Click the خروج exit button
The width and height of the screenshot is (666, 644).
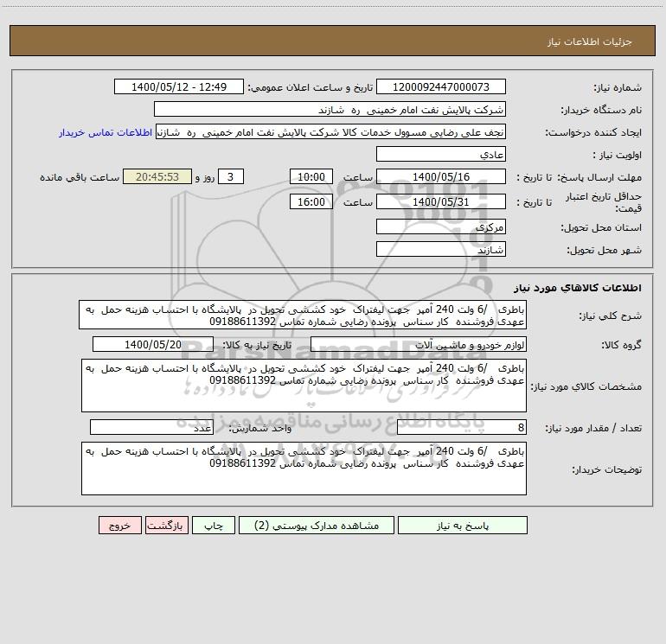(119, 525)
